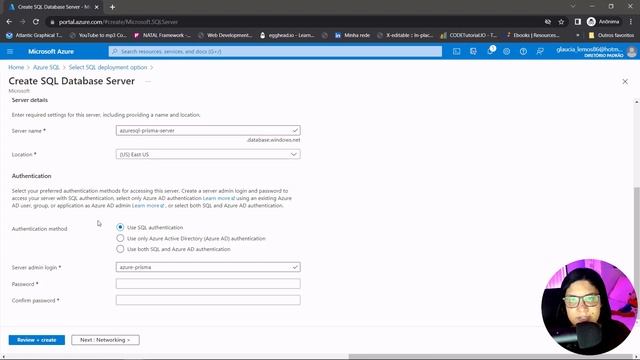Open portal settings gear

[x=507, y=51]
